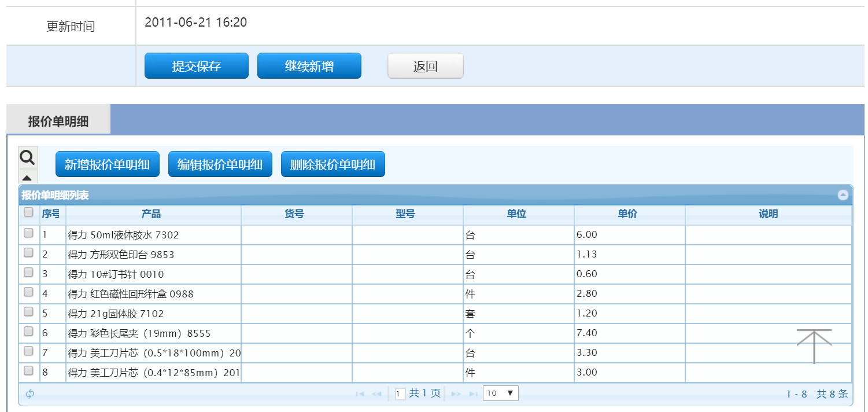Screen dimensions: 868x412
Task: Click the price cell 7.40
Action: pyautogui.click(x=630, y=333)
